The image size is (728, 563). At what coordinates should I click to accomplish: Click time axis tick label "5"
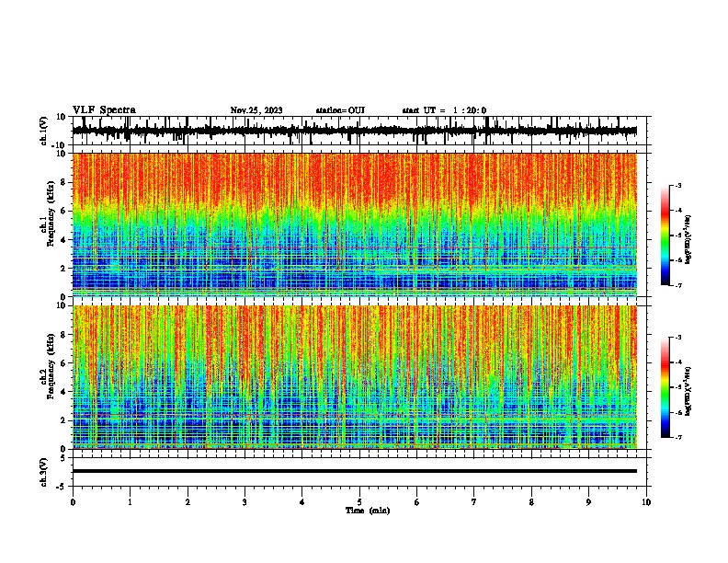click(x=359, y=502)
